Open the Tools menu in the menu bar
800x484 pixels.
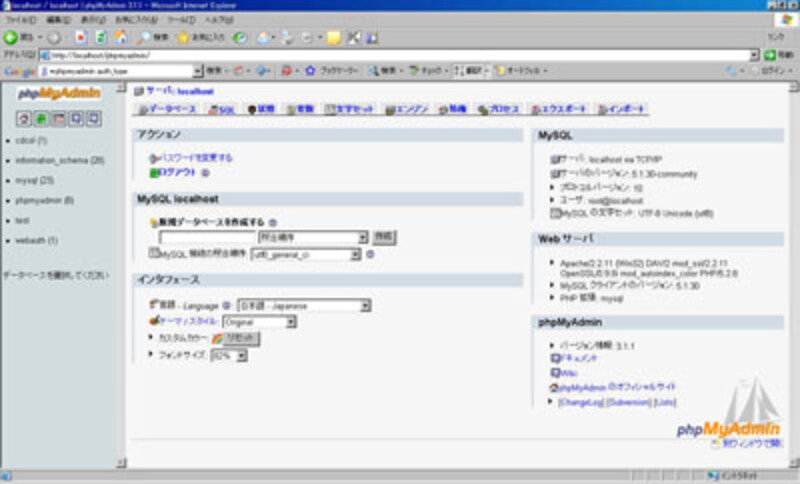coord(182,20)
